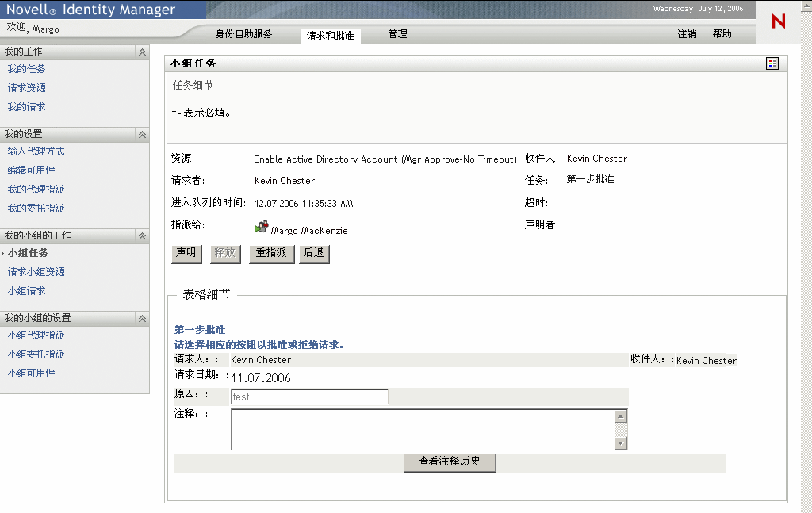The height and width of the screenshot is (513, 812).
Task: Click comment box scrollbar up arrow
Action: pos(620,415)
